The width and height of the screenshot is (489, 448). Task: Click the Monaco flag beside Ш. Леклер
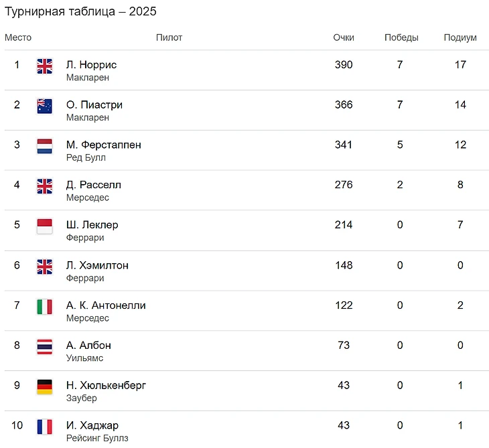point(44,226)
